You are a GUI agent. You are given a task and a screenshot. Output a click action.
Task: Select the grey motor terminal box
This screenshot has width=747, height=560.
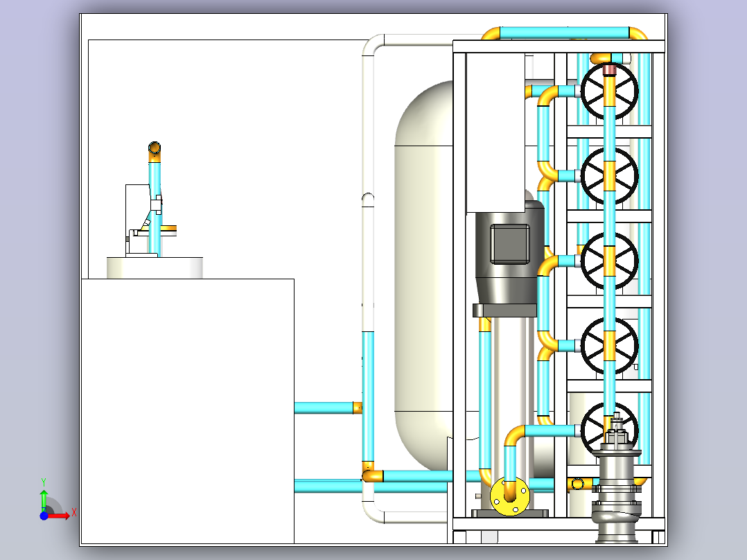click(x=510, y=244)
